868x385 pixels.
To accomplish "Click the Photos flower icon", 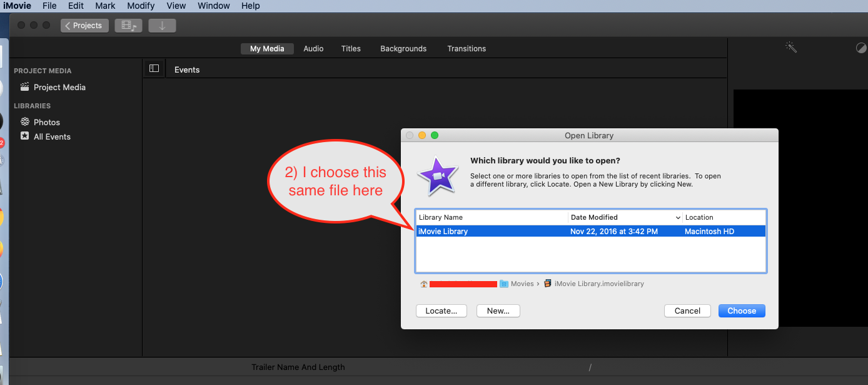I will coord(25,121).
